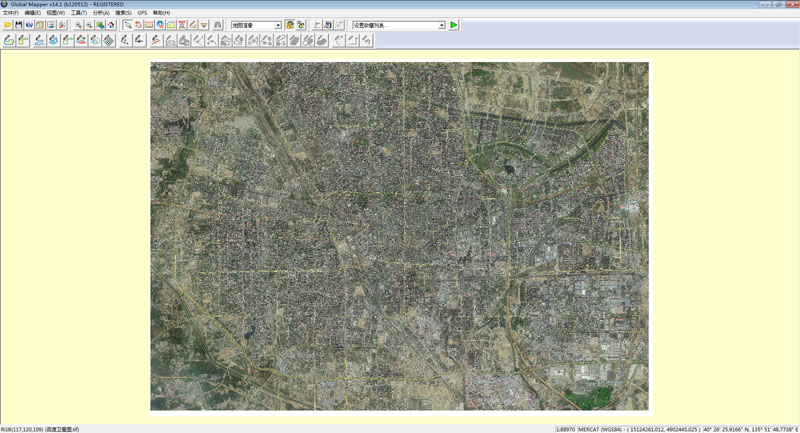
Task: Click the binoculars search icon
Action: click(218, 25)
